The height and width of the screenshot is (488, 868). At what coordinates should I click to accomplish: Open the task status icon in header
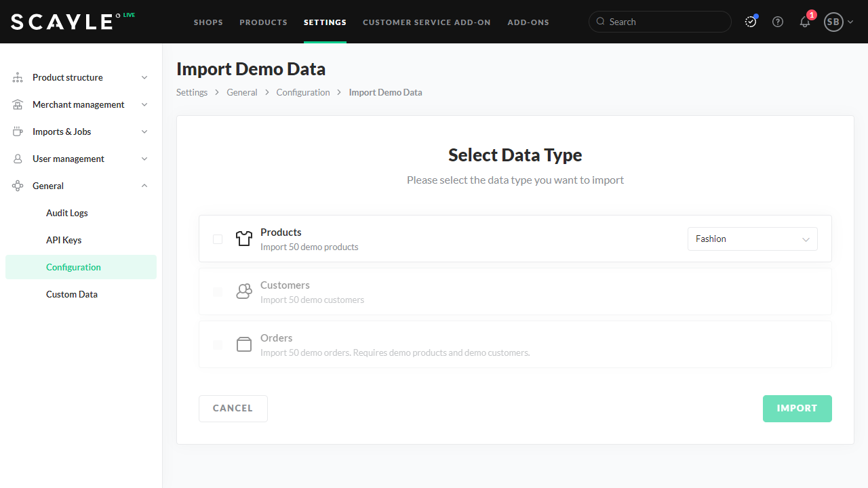pos(750,22)
